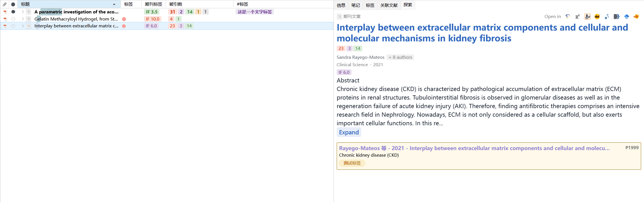
Task: Open in CNKI using the 知 icon
Action: coord(587,17)
